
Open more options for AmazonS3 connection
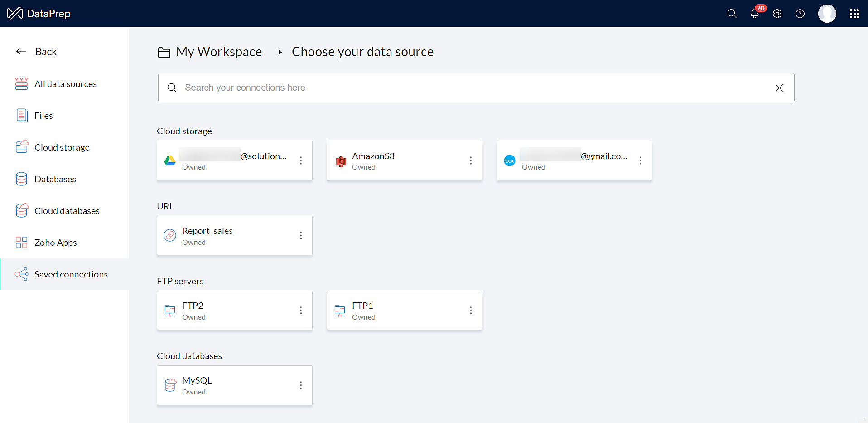coord(471,160)
